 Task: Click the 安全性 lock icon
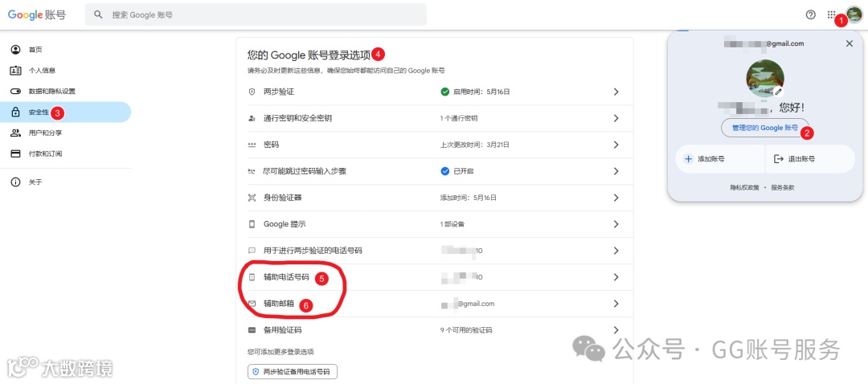(15, 112)
